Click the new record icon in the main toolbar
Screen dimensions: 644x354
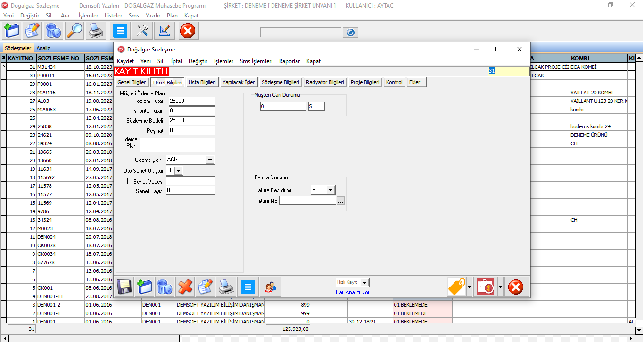(12, 31)
